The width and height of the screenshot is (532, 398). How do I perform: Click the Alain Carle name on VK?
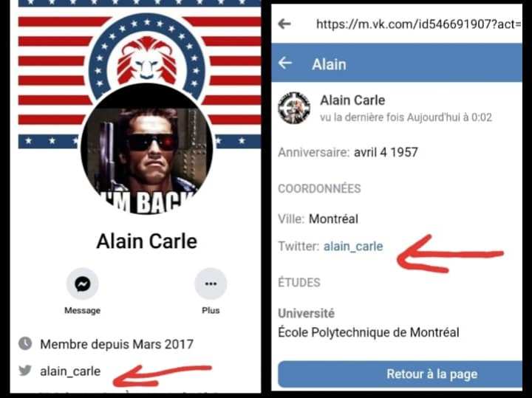(352, 100)
